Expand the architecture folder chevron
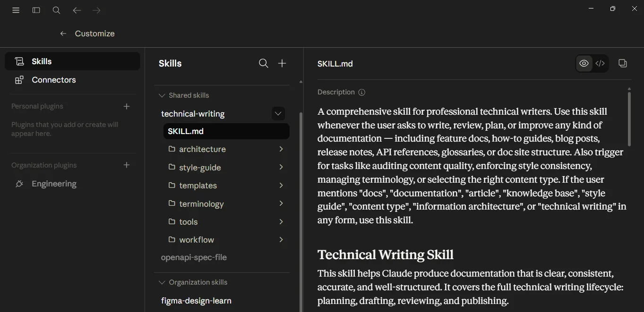 281,149
